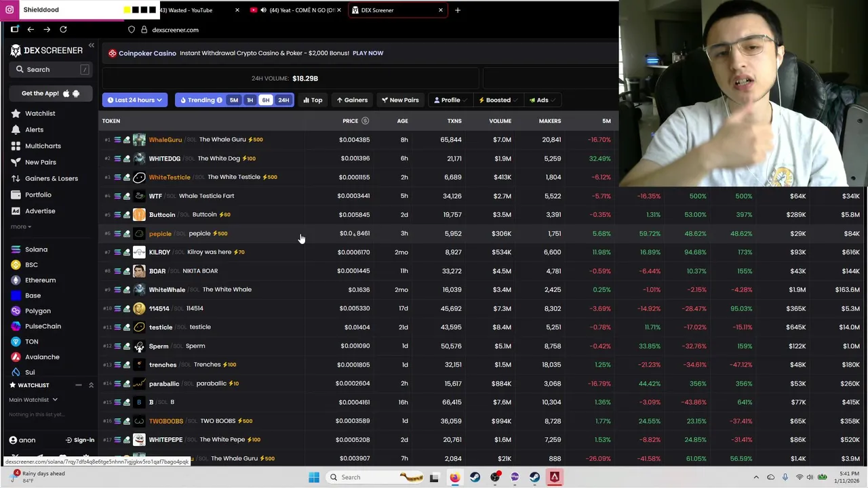This screenshot has height=488, width=868.
Task: Collapse the left sidebar with double-chevron
Action: coord(92,46)
